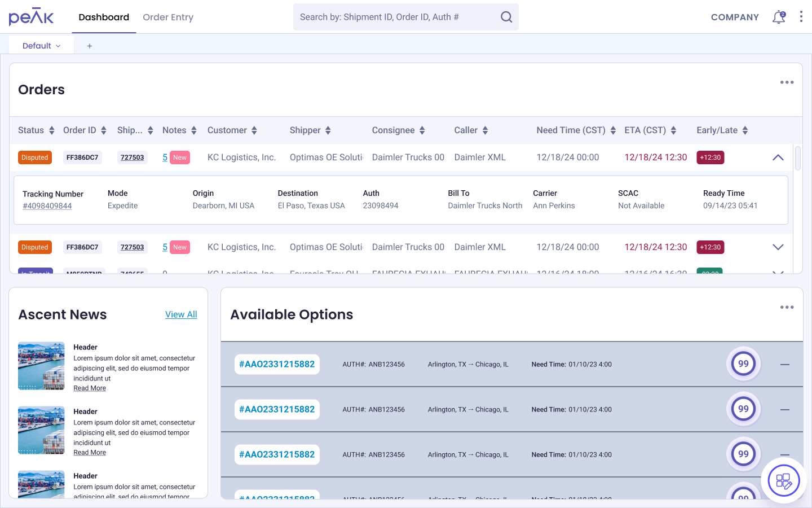Image resolution: width=812 pixels, height=508 pixels.
Task: Click the customize dashboard floating button
Action: (x=784, y=481)
